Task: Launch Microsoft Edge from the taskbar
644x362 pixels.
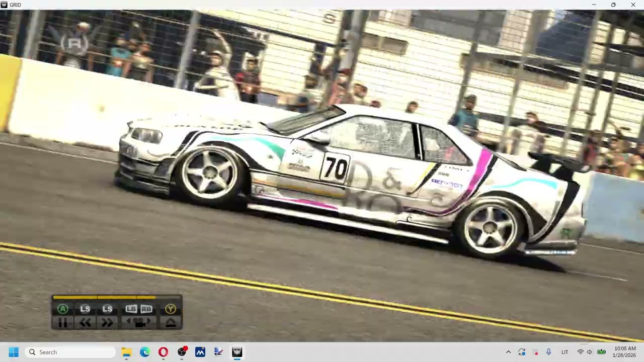Action: tap(145, 352)
